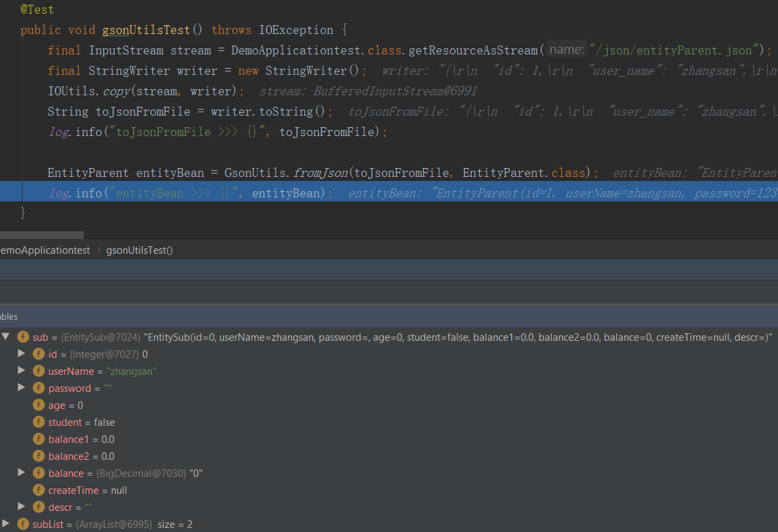Click the field icon next to subList
Viewport: 778px width, 532px height.
[23, 525]
